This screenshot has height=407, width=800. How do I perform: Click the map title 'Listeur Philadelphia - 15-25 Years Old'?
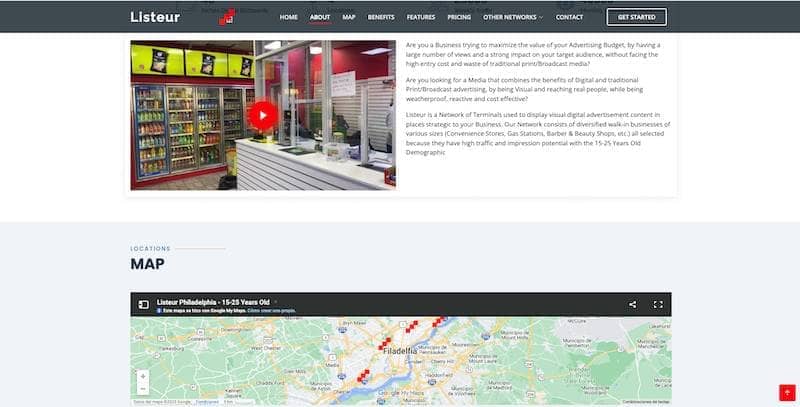tap(214, 303)
